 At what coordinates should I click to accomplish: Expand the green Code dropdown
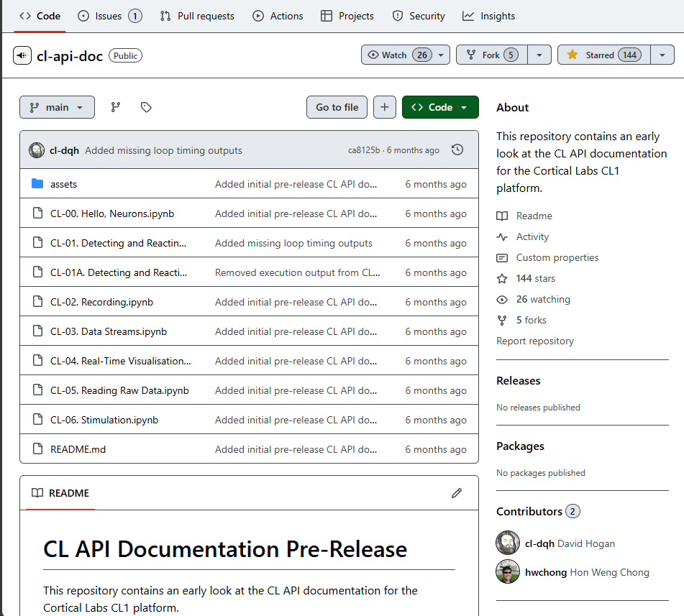coord(440,107)
